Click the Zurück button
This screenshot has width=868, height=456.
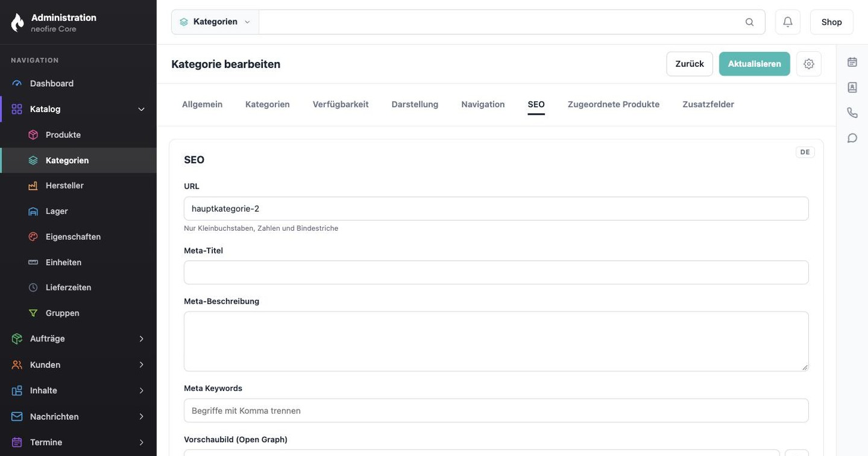(690, 64)
